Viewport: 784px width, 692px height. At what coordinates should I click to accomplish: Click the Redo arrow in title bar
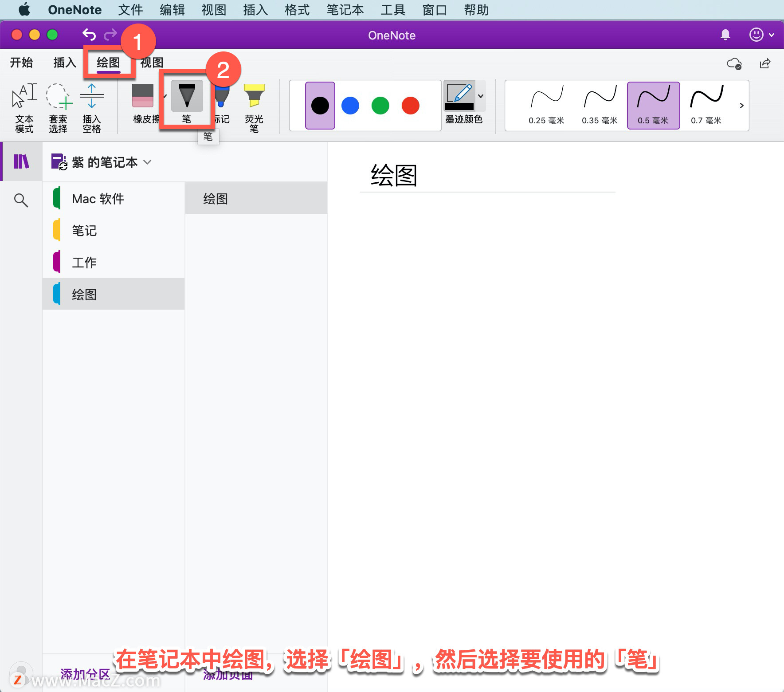110,34
